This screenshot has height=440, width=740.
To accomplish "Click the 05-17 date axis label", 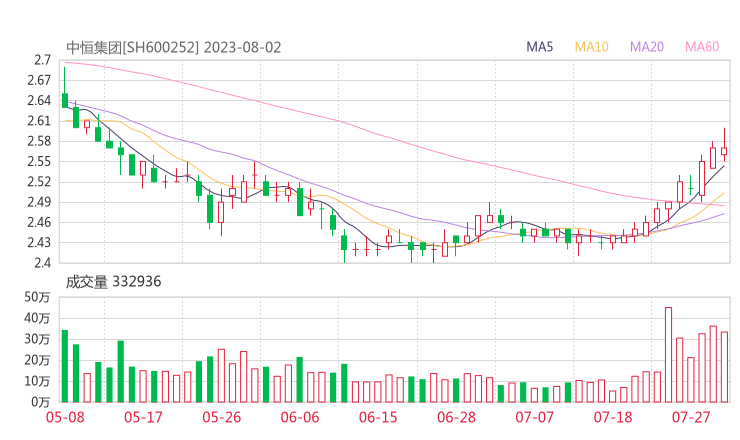I will coord(143,417).
